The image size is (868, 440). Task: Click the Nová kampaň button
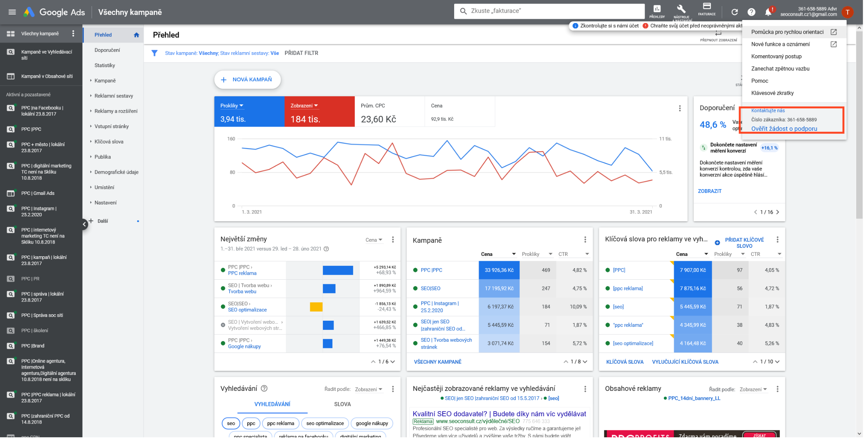point(249,80)
